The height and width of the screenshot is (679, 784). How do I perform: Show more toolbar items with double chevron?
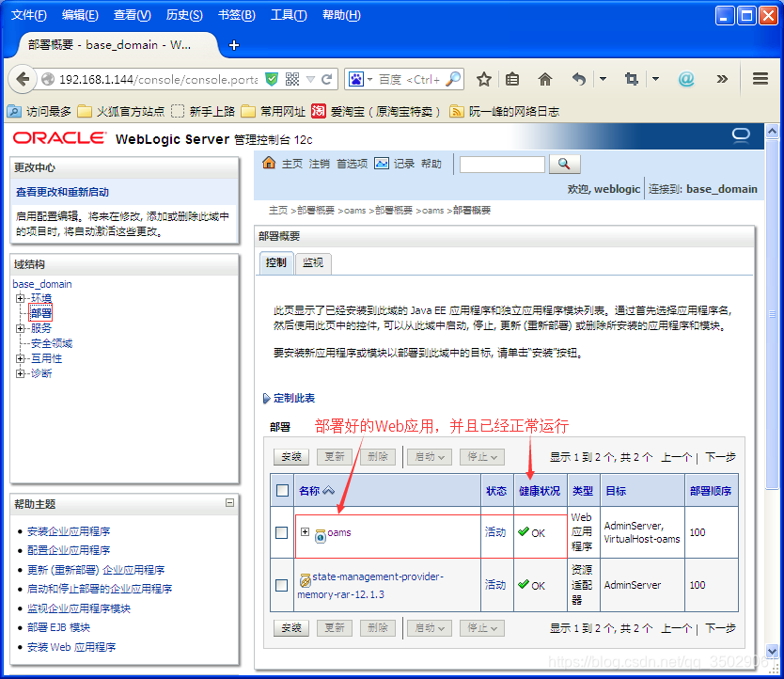(722, 79)
